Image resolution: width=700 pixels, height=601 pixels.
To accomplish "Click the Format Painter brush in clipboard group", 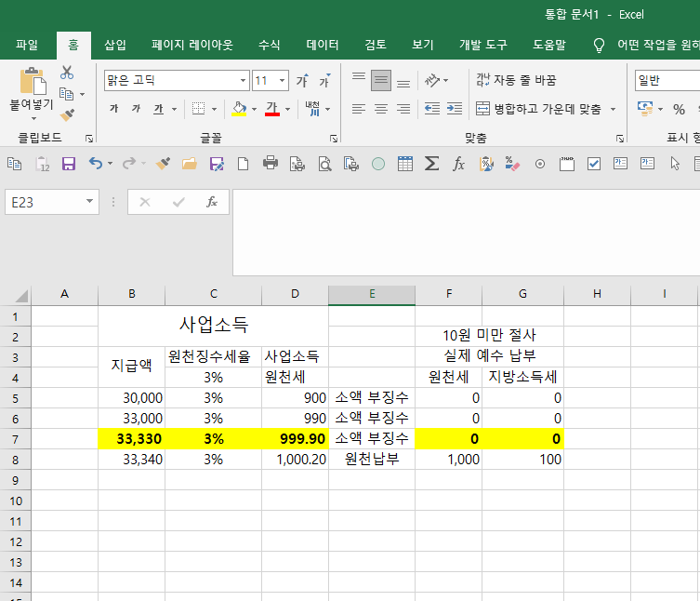I will tap(67, 115).
